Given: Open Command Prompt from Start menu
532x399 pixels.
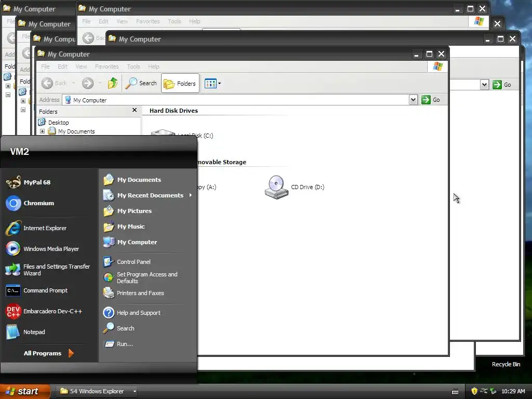Looking at the screenshot, I should (x=37, y=290).
